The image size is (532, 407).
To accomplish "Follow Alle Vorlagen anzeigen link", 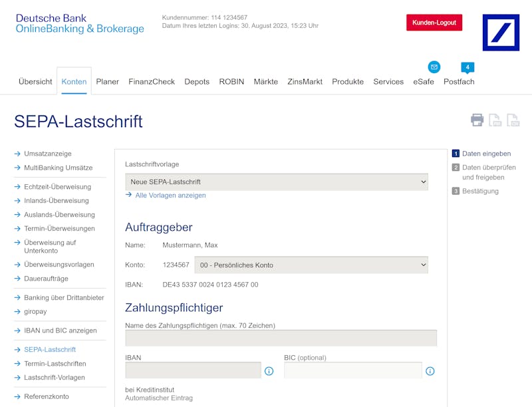I will click(170, 196).
